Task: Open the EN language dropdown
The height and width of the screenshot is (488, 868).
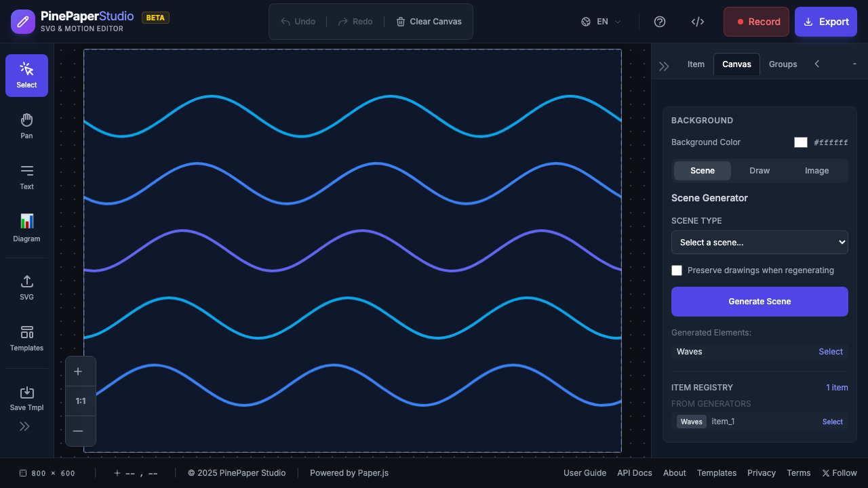Action: pyautogui.click(x=599, y=21)
